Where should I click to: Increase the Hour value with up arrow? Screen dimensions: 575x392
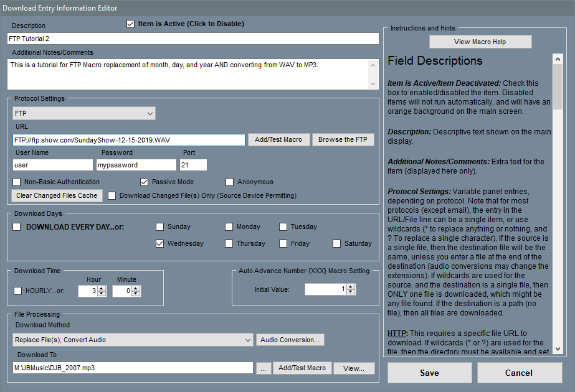click(x=102, y=288)
